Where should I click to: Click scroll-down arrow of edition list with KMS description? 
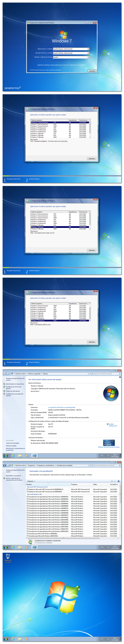[x=90, y=320]
